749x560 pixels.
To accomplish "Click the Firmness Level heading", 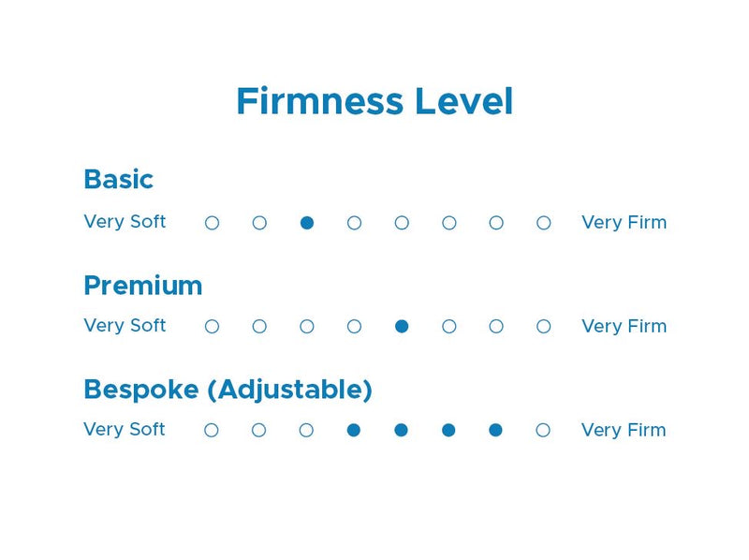I will coord(375,101).
